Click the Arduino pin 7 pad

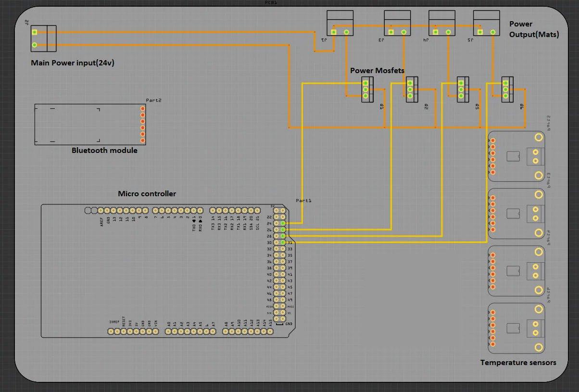(155, 211)
